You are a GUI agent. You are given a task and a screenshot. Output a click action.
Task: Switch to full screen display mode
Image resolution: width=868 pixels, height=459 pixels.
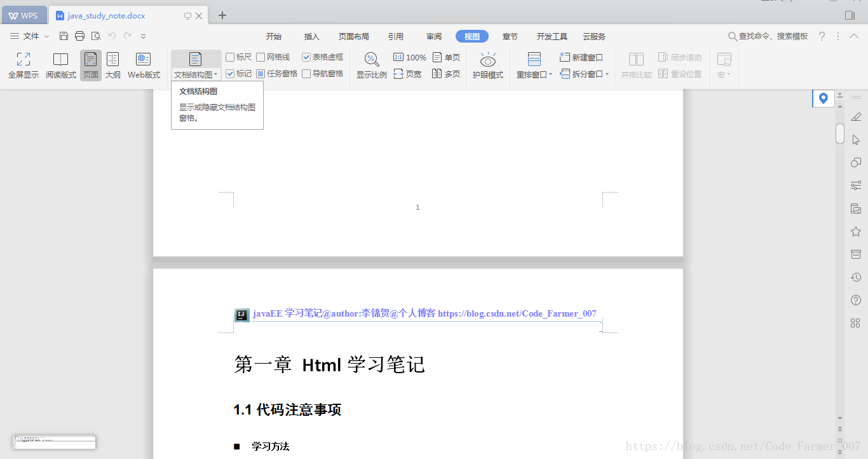[x=24, y=66]
